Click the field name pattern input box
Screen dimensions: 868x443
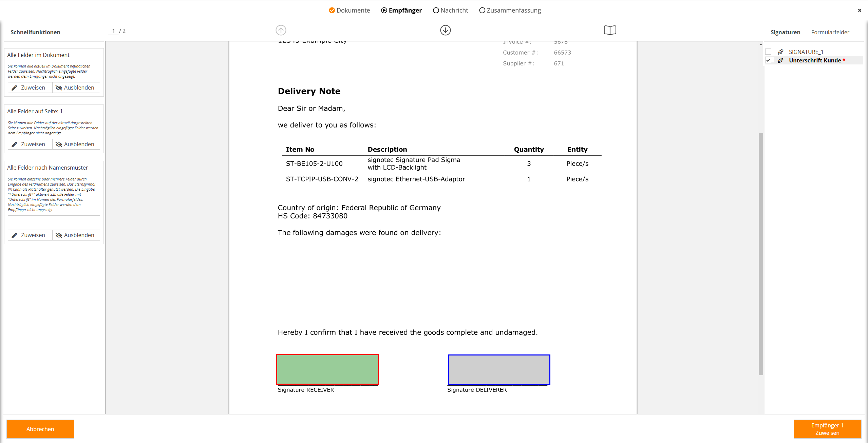[54, 221]
